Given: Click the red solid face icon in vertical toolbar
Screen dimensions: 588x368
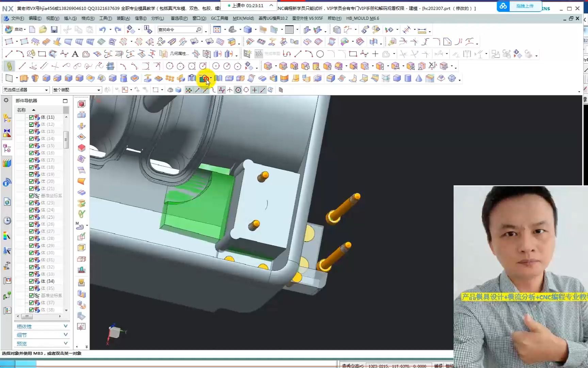Looking at the screenshot, I should pyautogui.click(x=81, y=148).
